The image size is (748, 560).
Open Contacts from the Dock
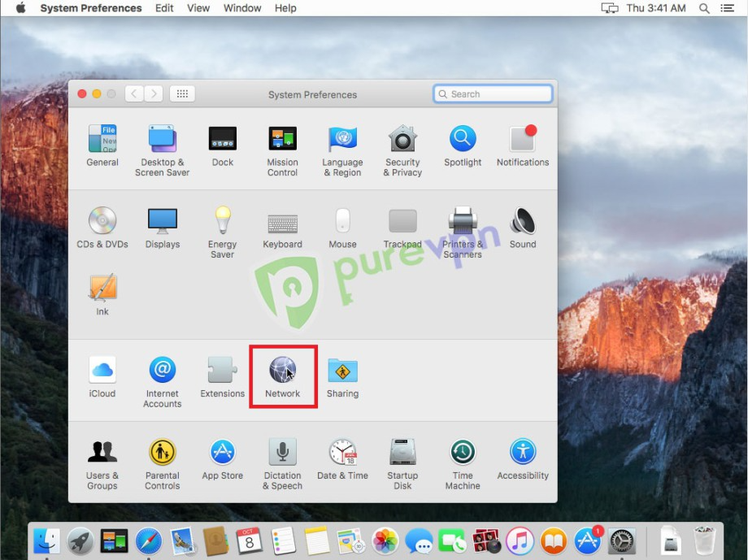click(215, 541)
